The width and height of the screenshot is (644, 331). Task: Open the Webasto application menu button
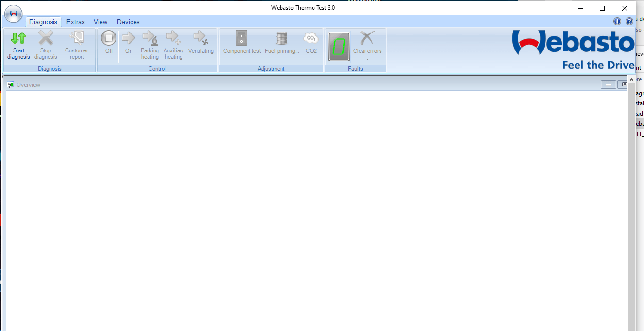(x=13, y=14)
